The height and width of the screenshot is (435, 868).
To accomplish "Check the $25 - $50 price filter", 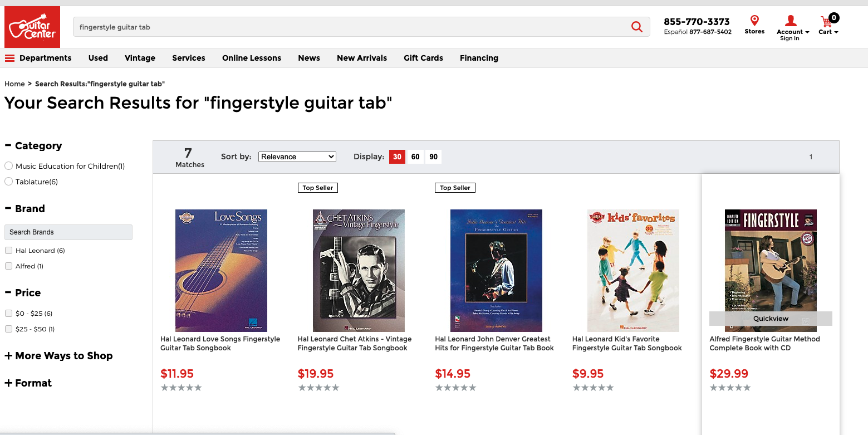I will [8, 329].
